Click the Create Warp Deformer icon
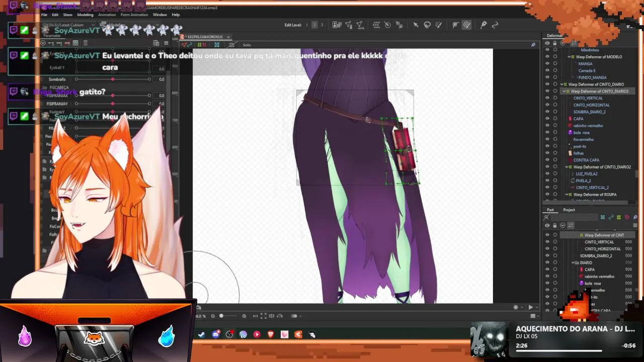 (376, 25)
